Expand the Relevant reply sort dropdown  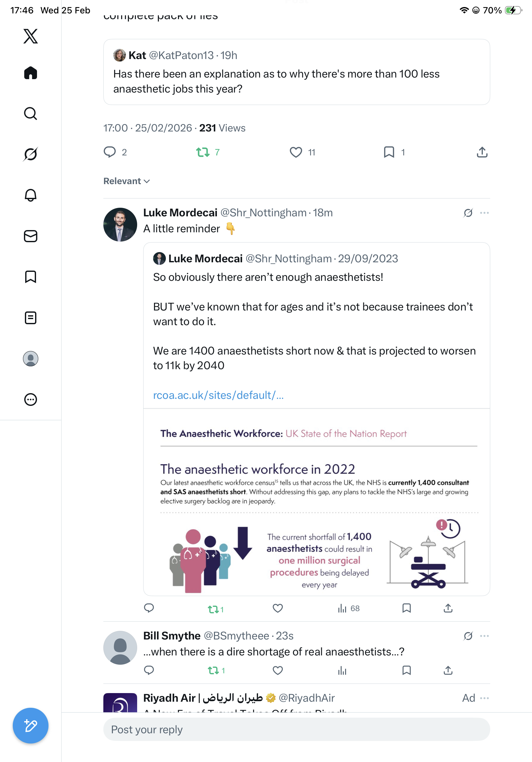(x=127, y=181)
